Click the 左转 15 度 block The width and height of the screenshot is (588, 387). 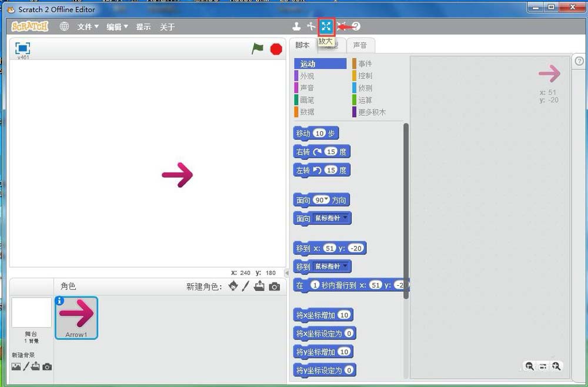(x=322, y=170)
